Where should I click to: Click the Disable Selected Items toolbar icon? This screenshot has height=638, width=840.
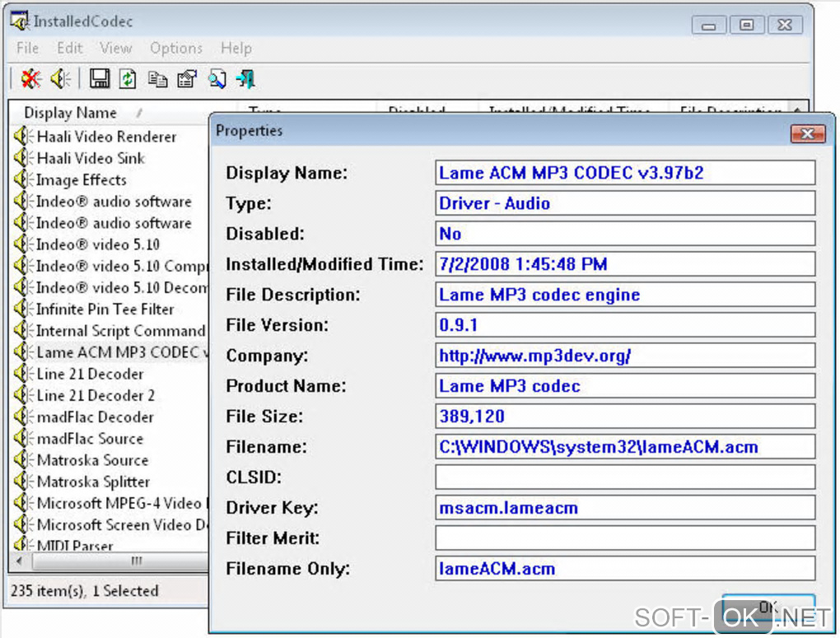coord(31,79)
